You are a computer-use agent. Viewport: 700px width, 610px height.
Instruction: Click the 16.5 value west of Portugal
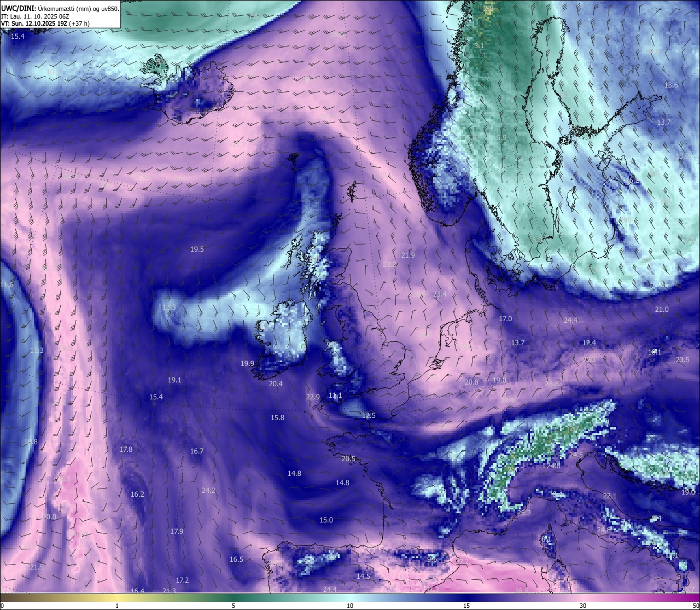(x=236, y=559)
